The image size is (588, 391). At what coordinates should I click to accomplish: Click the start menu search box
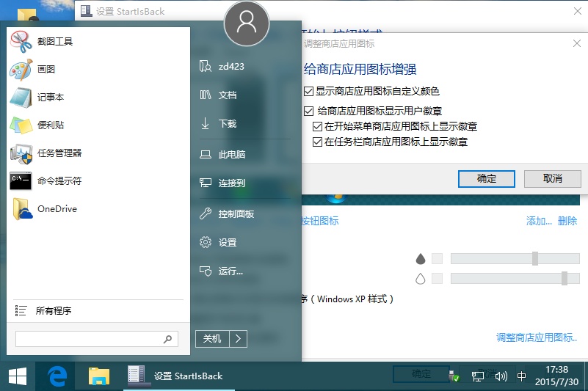[x=90, y=339]
